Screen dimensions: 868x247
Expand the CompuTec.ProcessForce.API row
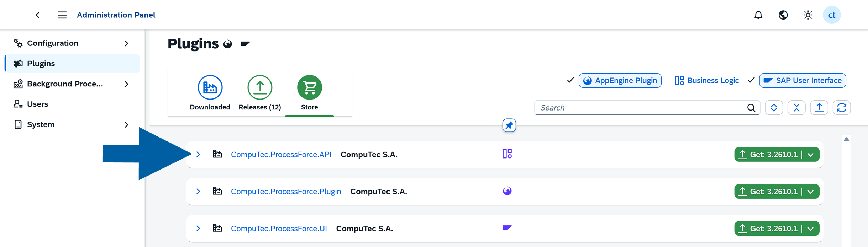pyautogui.click(x=198, y=154)
